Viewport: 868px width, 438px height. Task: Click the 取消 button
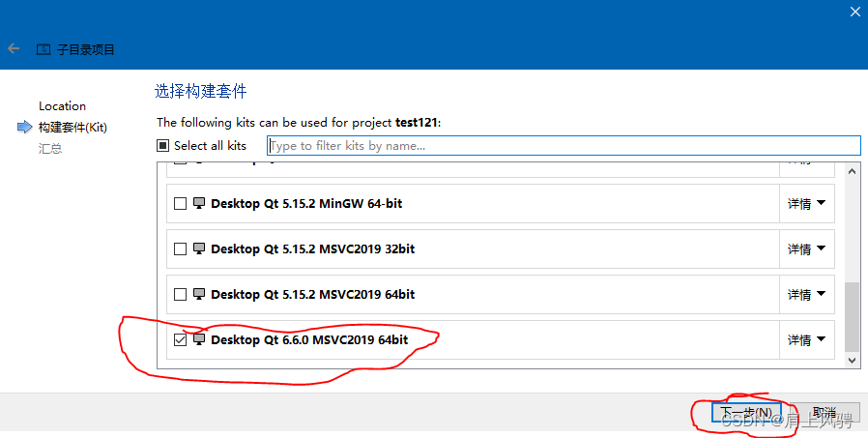[825, 413]
